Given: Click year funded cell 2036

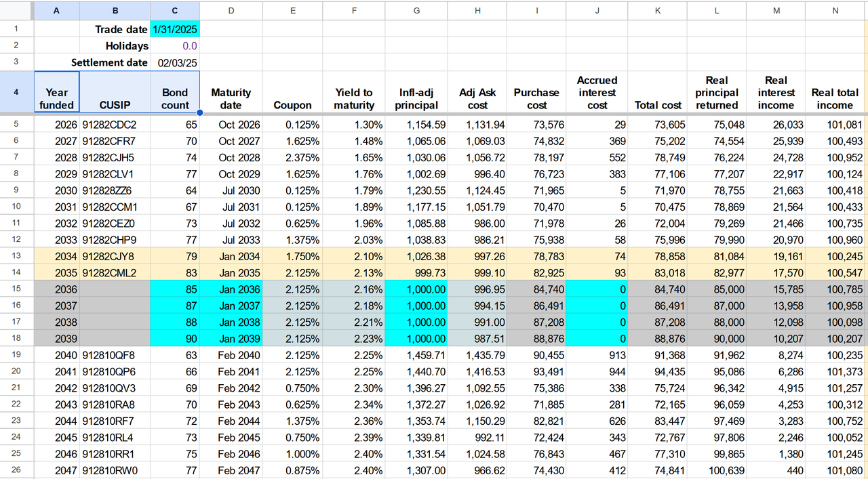Looking at the screenshot, I should [x=57, y=289].
